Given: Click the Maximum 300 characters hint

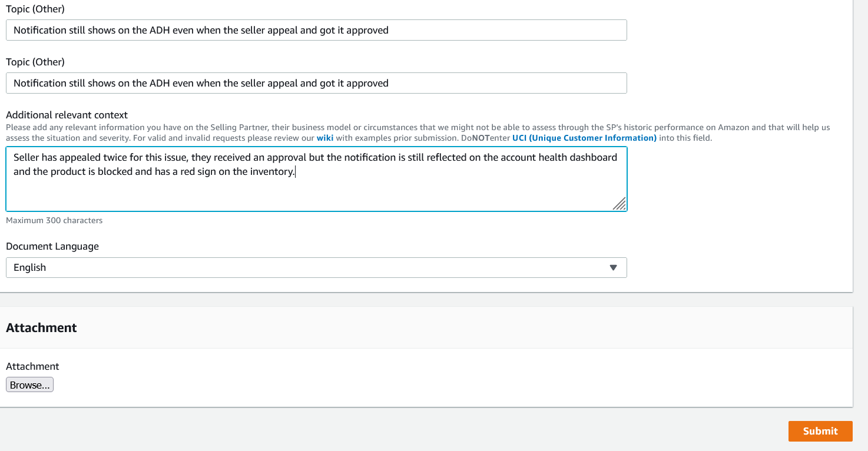Looking at the screenshot, I should pyautogui.click(x=54, y=220).
